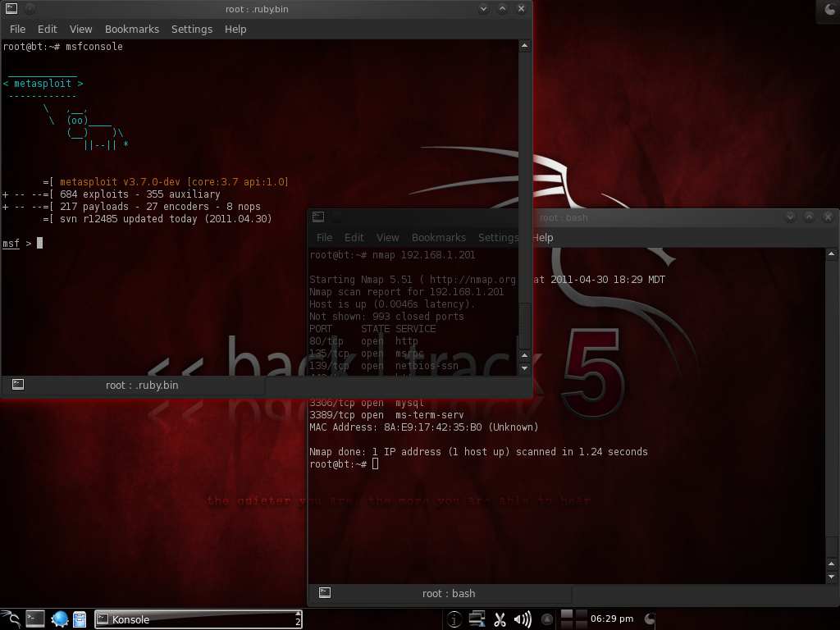Expand hidden system tray icons arrow

547,619
